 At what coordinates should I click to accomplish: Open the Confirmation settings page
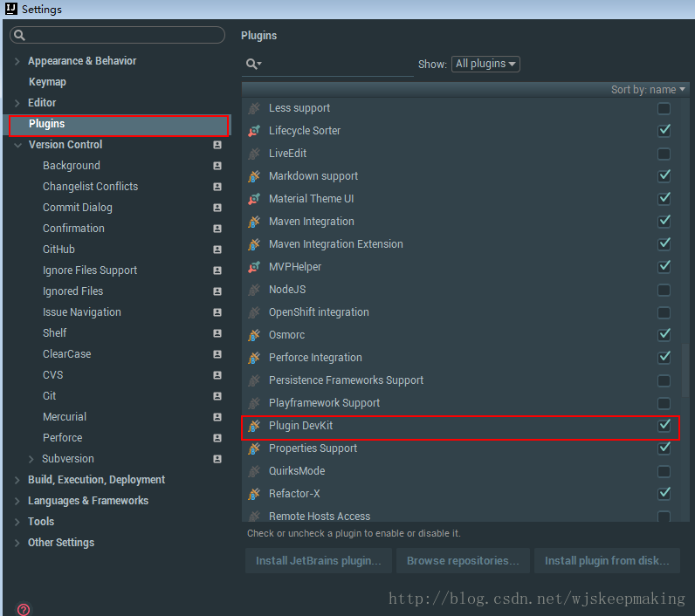73,229
